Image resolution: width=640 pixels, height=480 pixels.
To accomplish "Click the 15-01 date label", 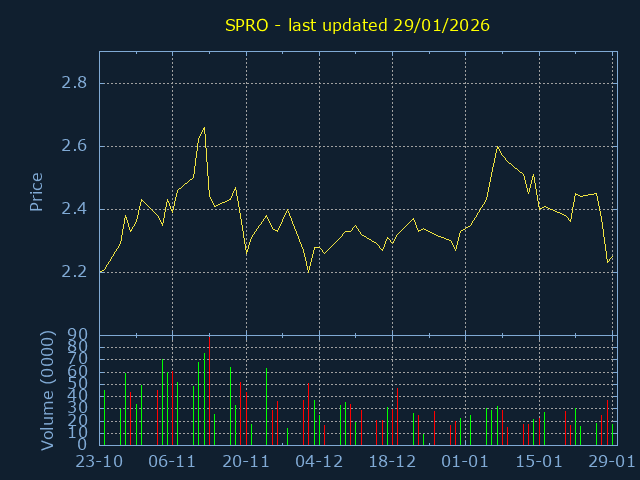I will 539,462.
